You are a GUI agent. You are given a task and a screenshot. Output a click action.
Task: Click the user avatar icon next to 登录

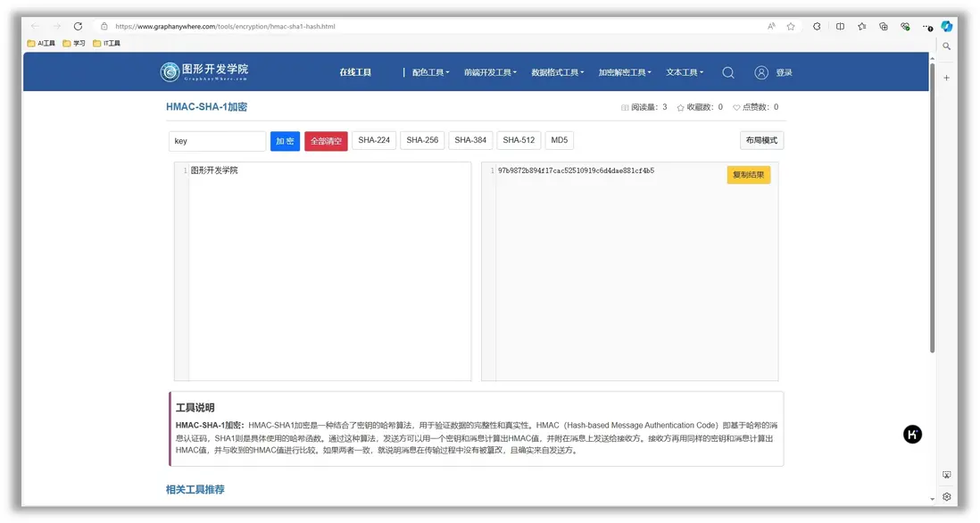click(761, 72)
